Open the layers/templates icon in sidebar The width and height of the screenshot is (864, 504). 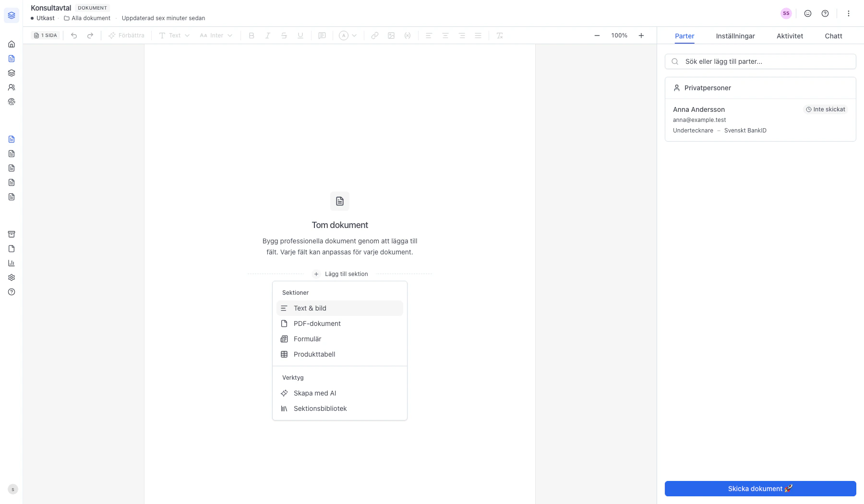coord(12,73)
